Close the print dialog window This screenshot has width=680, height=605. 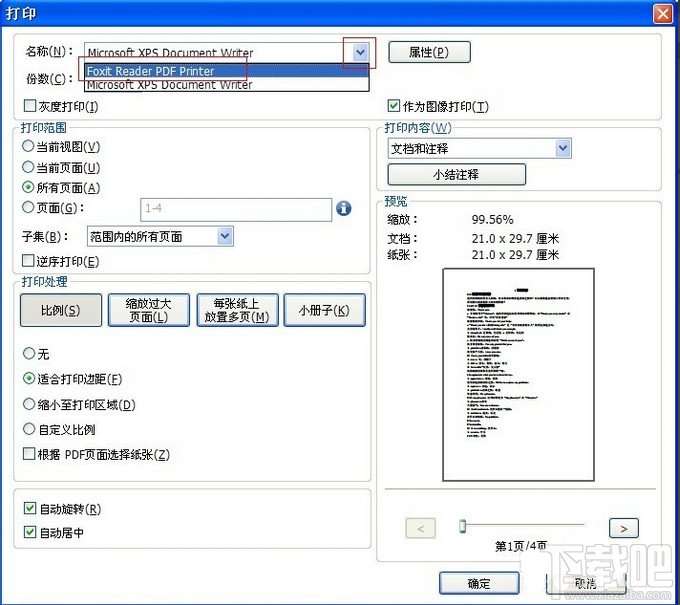[x=663, y=14]
